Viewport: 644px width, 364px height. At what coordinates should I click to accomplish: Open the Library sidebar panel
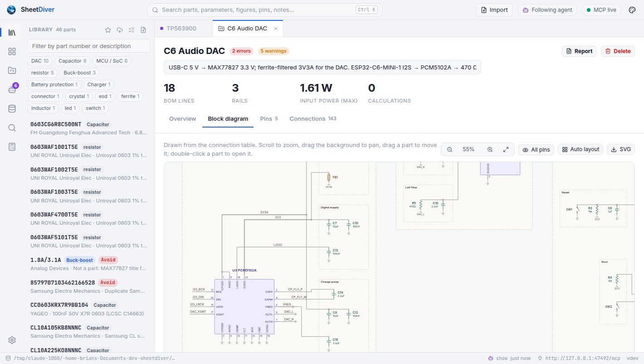pos(12,33)
